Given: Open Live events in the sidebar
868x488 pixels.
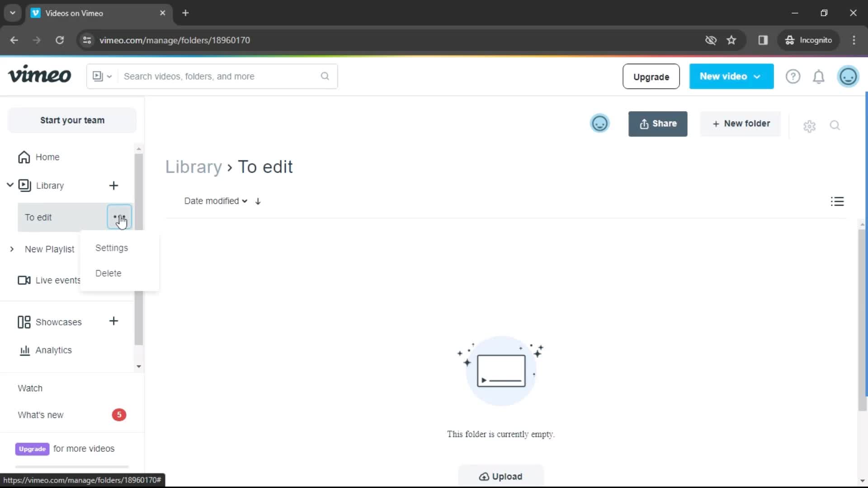Looking at the screenshot, I should 49,281.
